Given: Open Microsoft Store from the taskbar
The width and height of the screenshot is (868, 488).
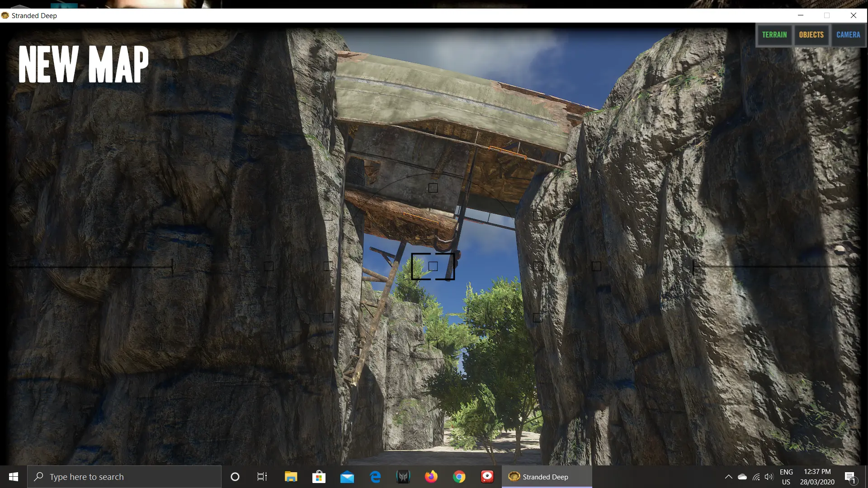Looking at the screenshot, I should pyautogui.click(x=319, y=477).
